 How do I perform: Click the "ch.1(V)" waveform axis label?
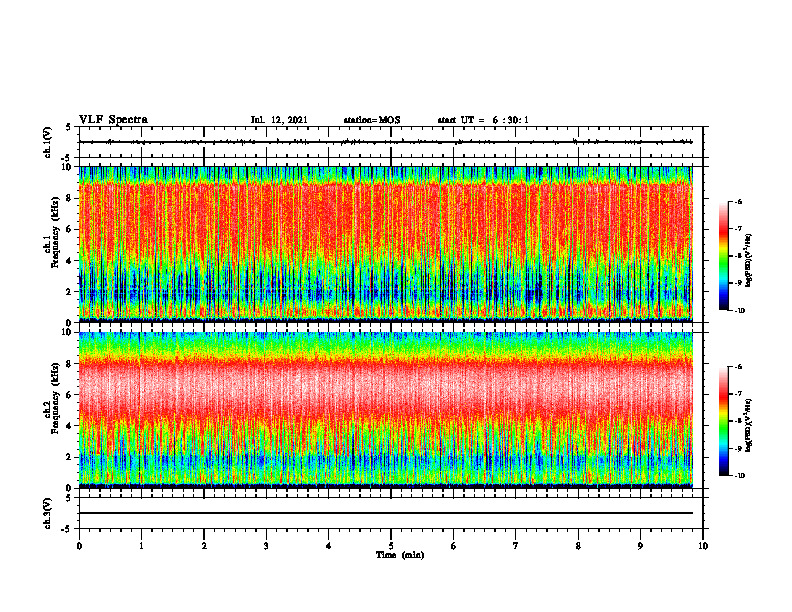tap(48, 142)
